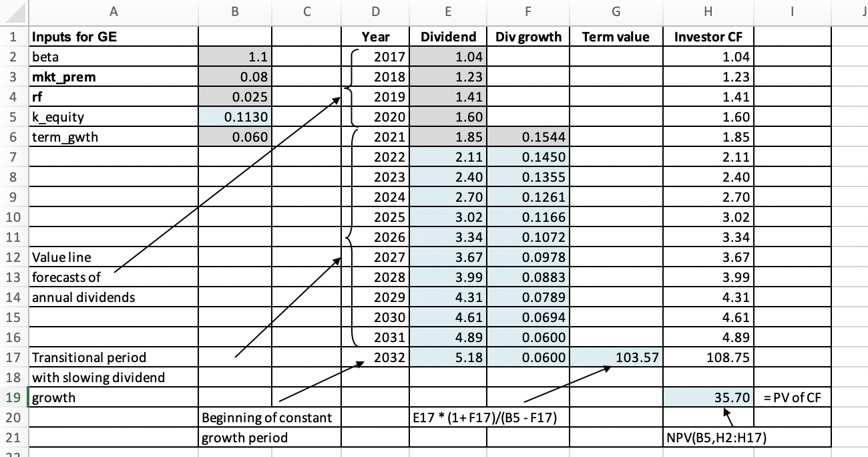The image size is (868, 457).
Task: Click row 17 header
Action: pyautogui.click(x=12, y=357)
